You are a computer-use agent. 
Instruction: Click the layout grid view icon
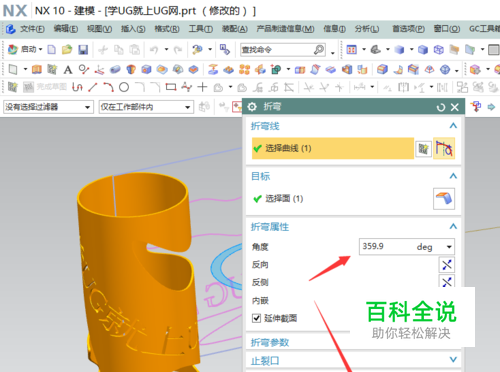(x=352, y=50)
